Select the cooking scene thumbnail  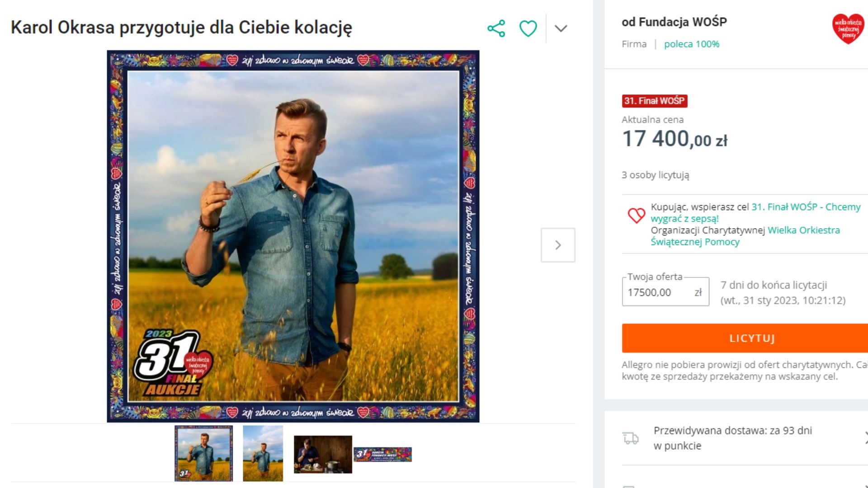point(322,455)
